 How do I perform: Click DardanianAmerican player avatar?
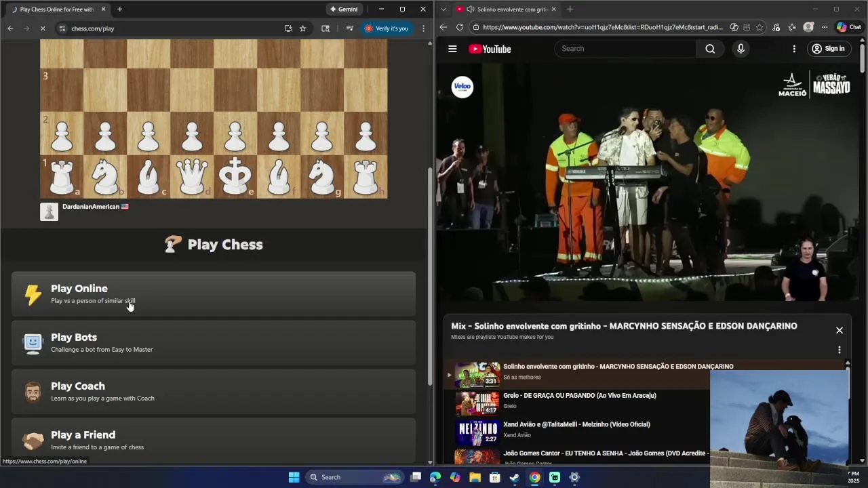(49, 211)
